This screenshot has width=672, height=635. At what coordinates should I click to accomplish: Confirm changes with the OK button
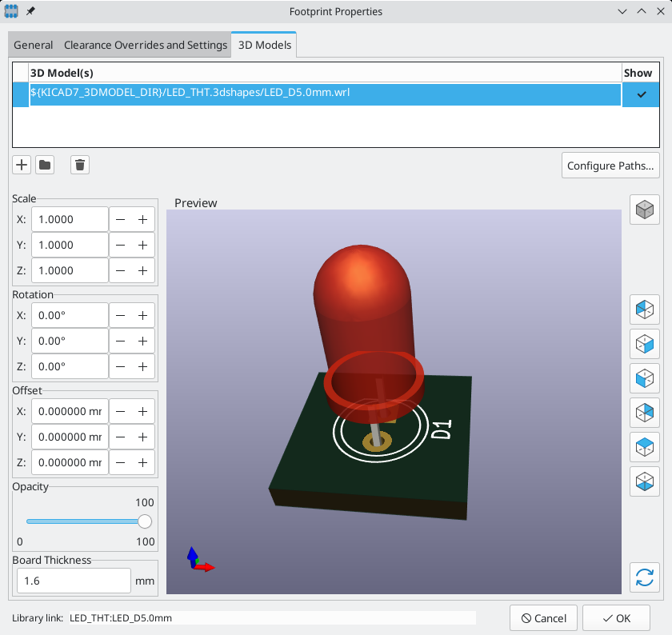614,617
